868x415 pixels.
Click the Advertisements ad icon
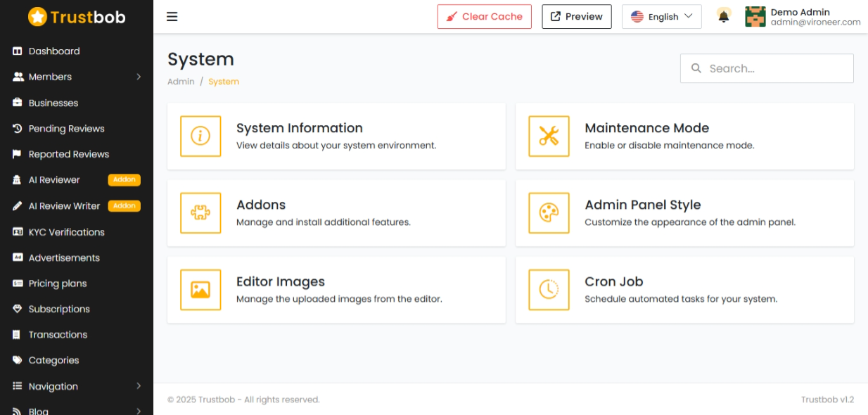click(x=18, y=257)
